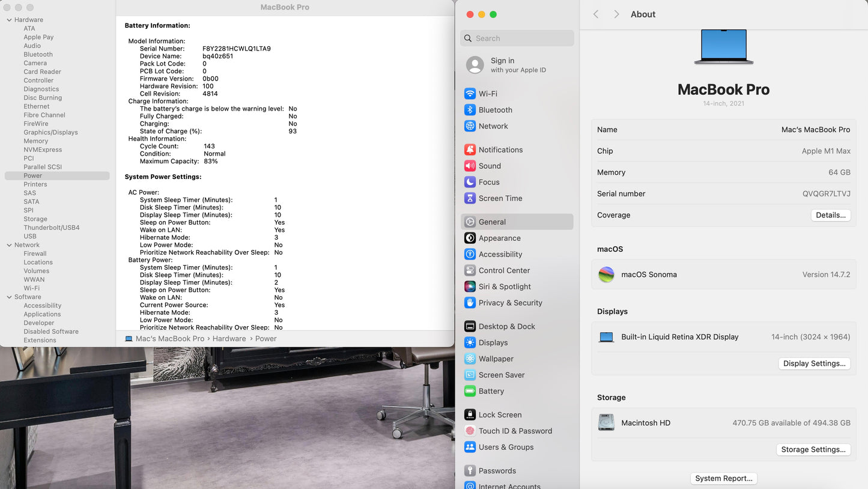Click the Coverage Details button
Screen dimensions: 868x489
pyautogui.click(x=830, y=215)
